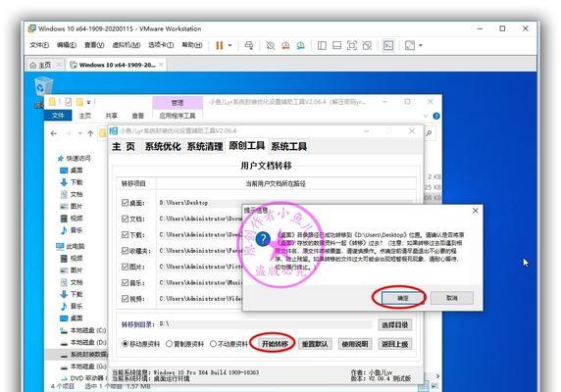Click the console view icon in VMware toolbar

coord(388,45)
